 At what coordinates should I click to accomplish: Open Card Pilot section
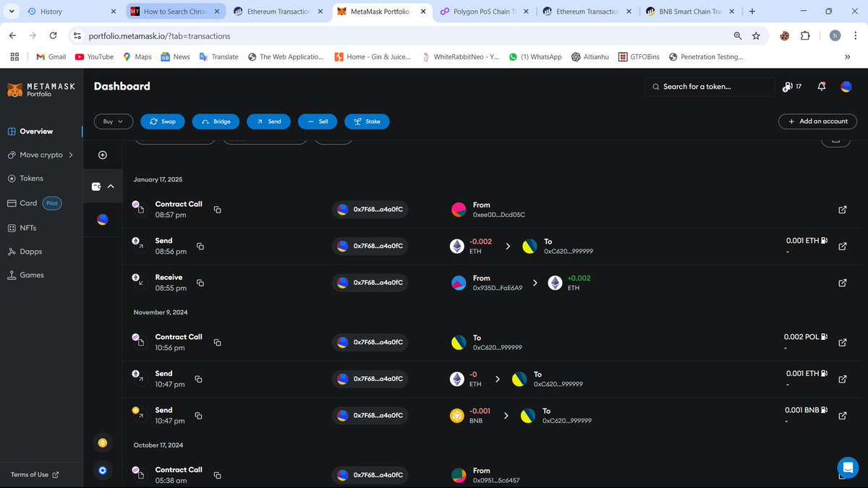pyautogui.click(x=34, y=203)
